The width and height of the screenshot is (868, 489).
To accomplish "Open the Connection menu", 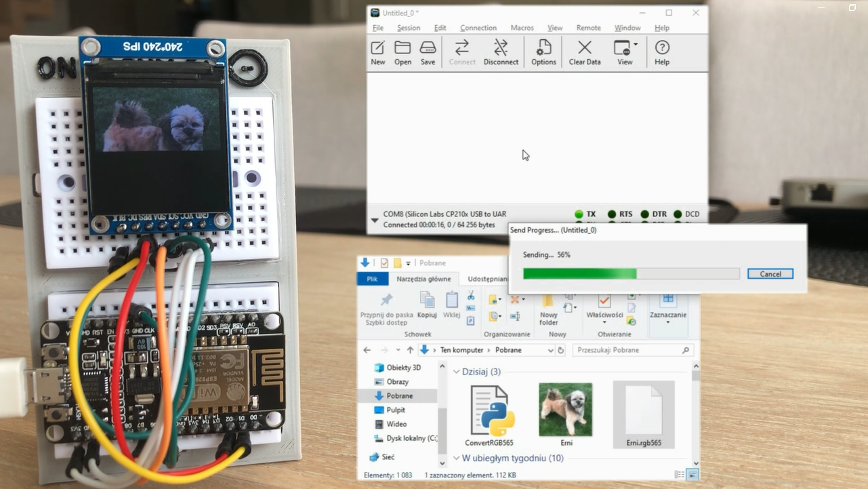I will pos(478,28).
